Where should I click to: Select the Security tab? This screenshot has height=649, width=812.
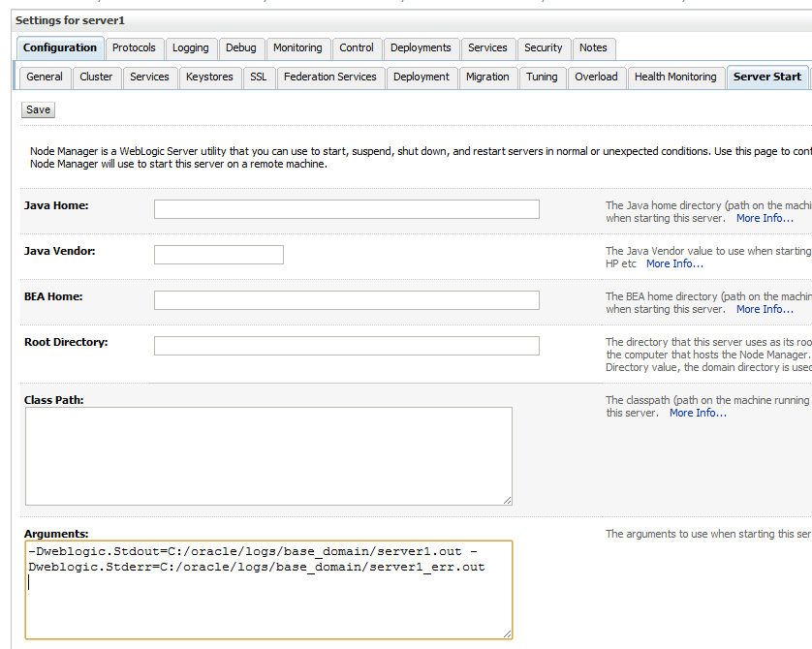[543, 47]
